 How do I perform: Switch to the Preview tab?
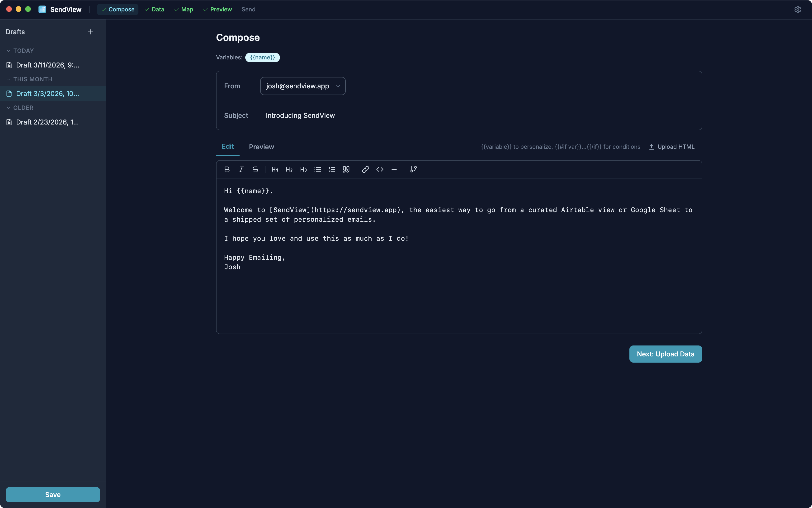tap(261, 147)
